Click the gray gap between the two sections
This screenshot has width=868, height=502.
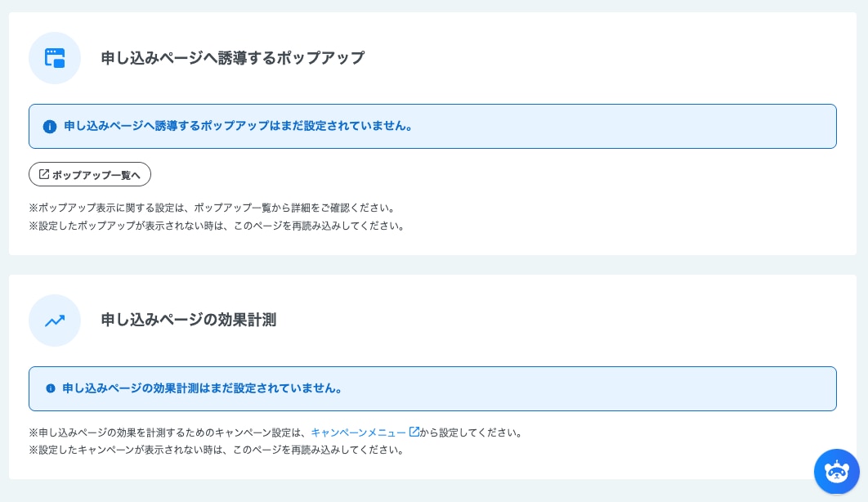pyautogui.click(x=433, y=265)
